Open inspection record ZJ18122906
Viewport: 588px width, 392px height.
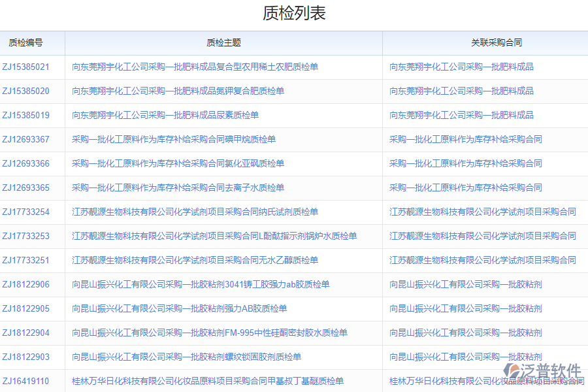[x=26, y=284]
